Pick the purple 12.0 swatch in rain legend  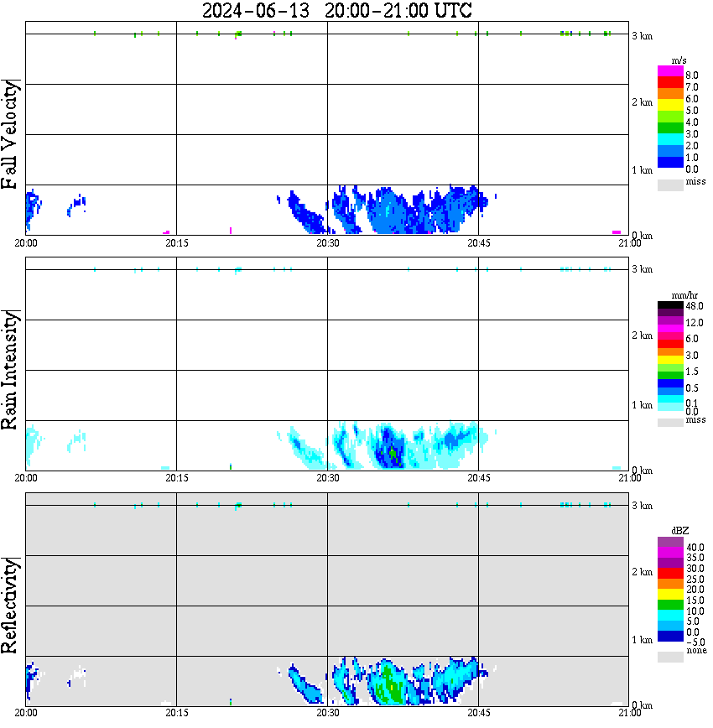[x=670, y=321]
